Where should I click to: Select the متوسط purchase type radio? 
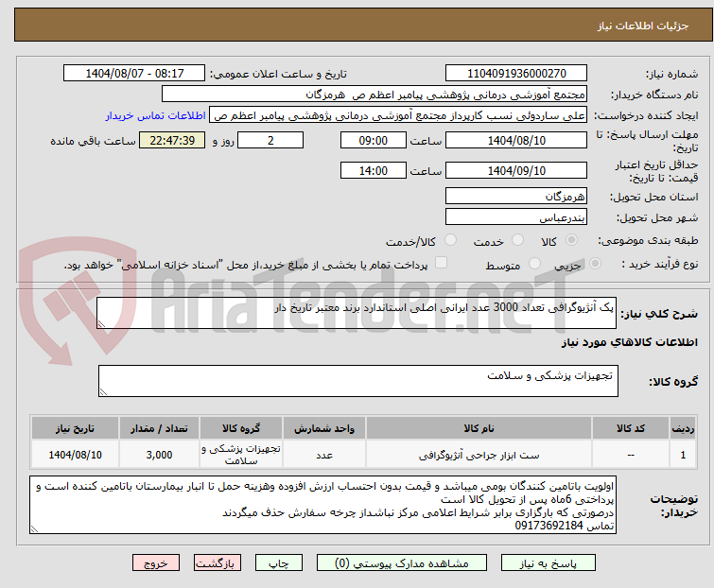pos(534,264)
